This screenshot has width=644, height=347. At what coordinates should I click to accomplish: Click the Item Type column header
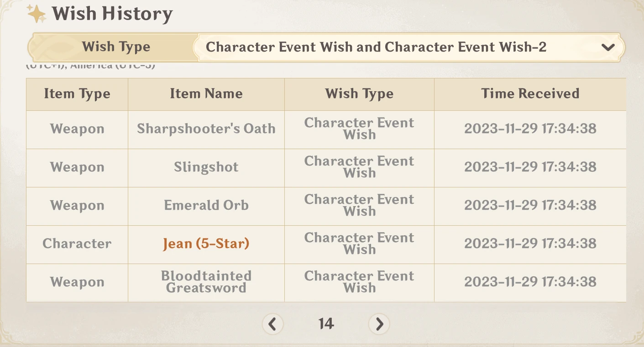click(77, 94)
